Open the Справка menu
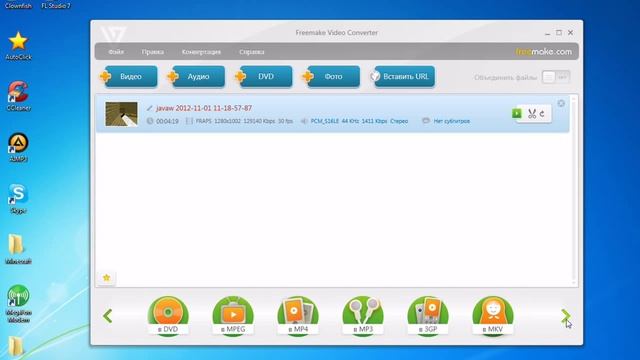Viewport: 640px width, 360px height. click(251, 52)
